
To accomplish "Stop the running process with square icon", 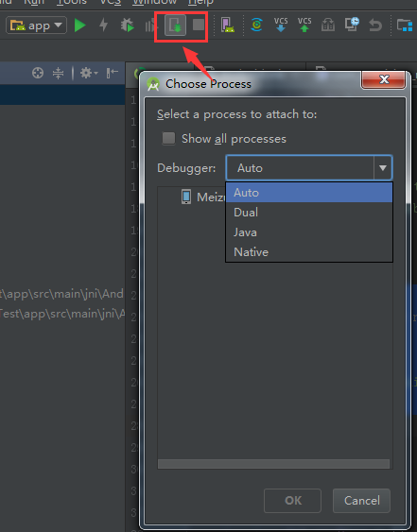I will (x=199, y=25).
